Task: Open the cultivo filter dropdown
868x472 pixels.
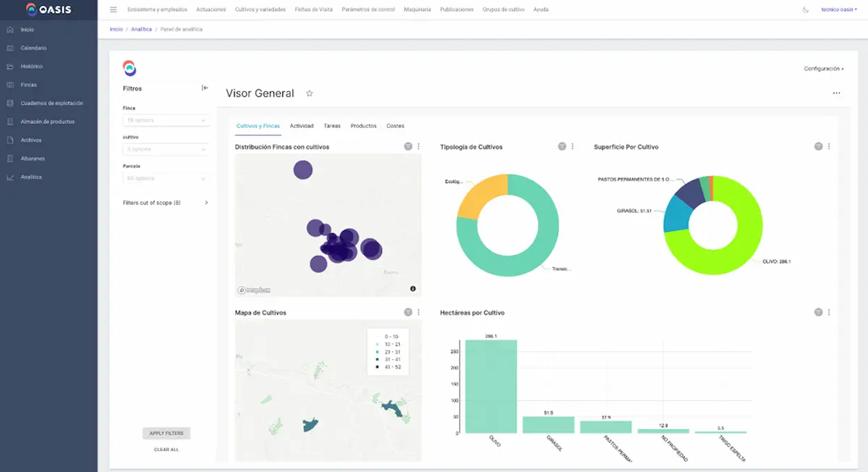Action: click(x=166, y=149)
